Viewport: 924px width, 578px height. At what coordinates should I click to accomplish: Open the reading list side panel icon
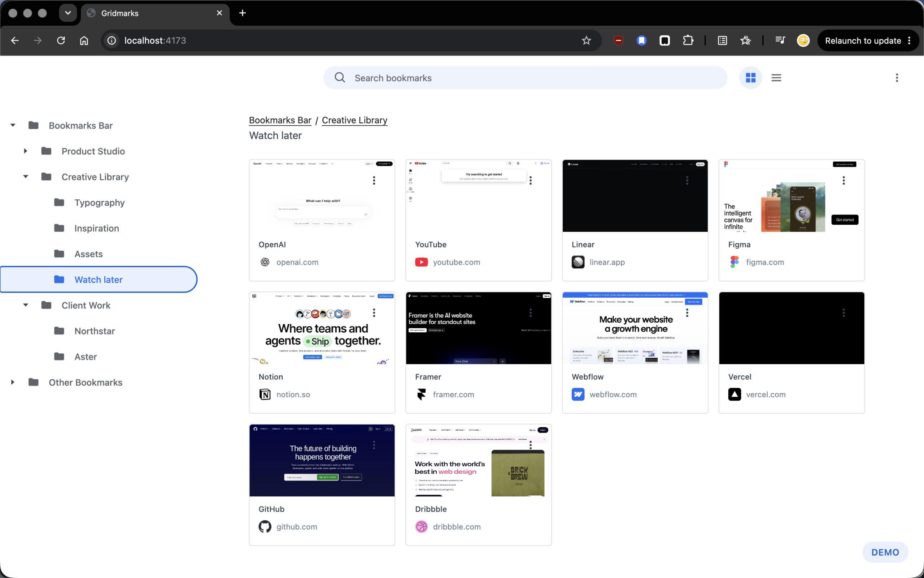click(722, 40)
